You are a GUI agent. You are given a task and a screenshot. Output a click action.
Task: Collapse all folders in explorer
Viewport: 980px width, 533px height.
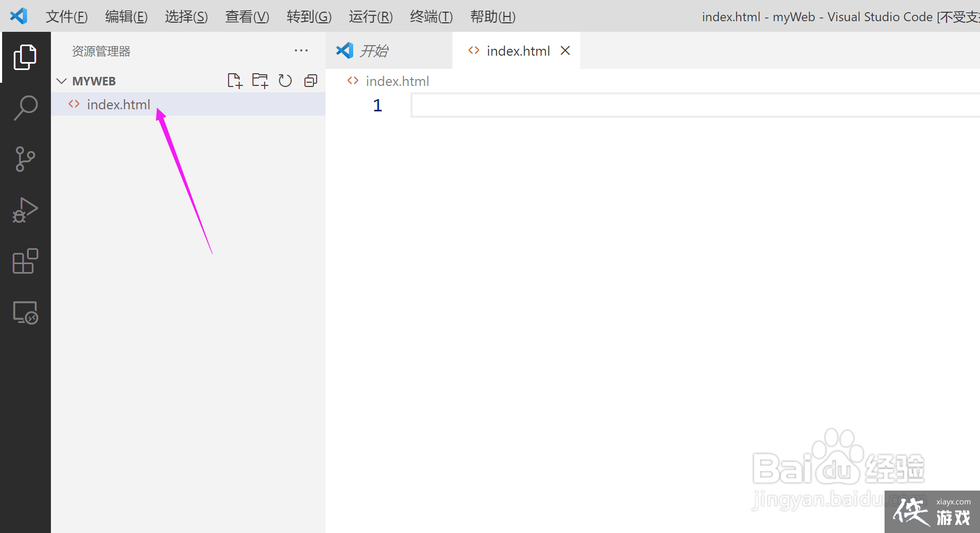click(x=311, y=81)
